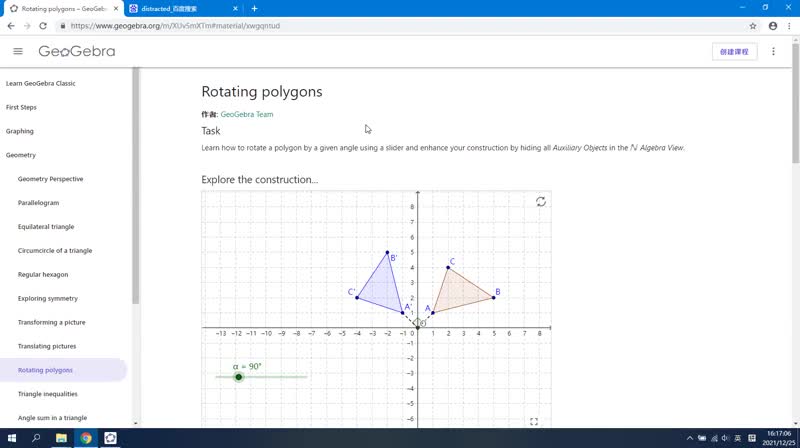
Task: Open the Chrome three-dot menu
Action: (x=789, y=26)
